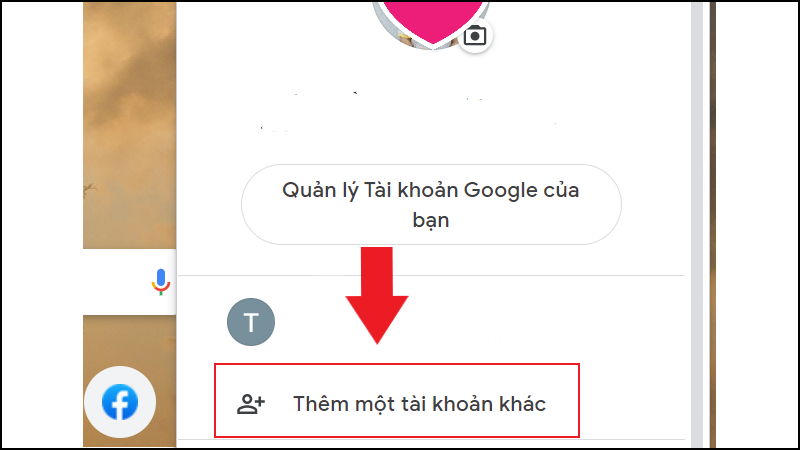Click the account panel's vertical scrollbar
Screen dimensions: 800x450
[697, 224]
